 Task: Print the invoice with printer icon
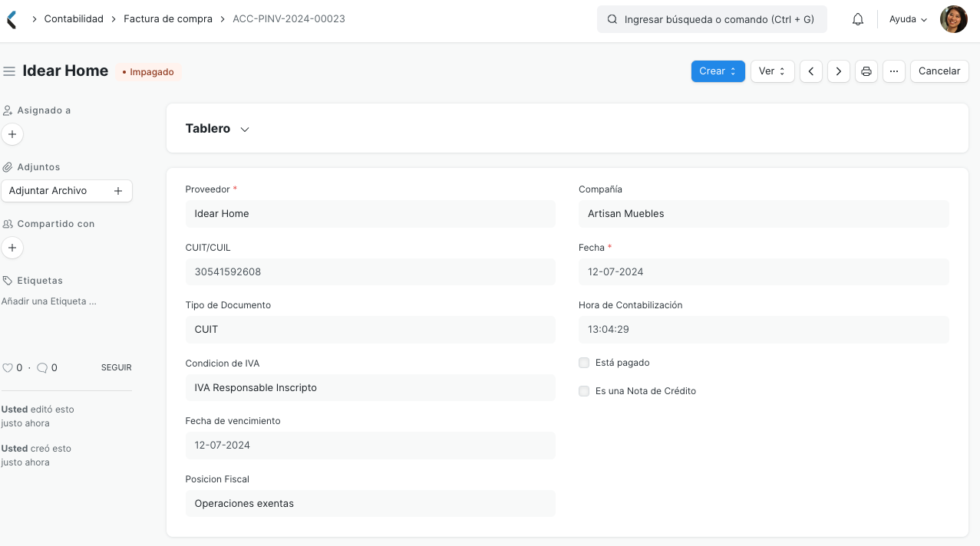pos(866,71)
